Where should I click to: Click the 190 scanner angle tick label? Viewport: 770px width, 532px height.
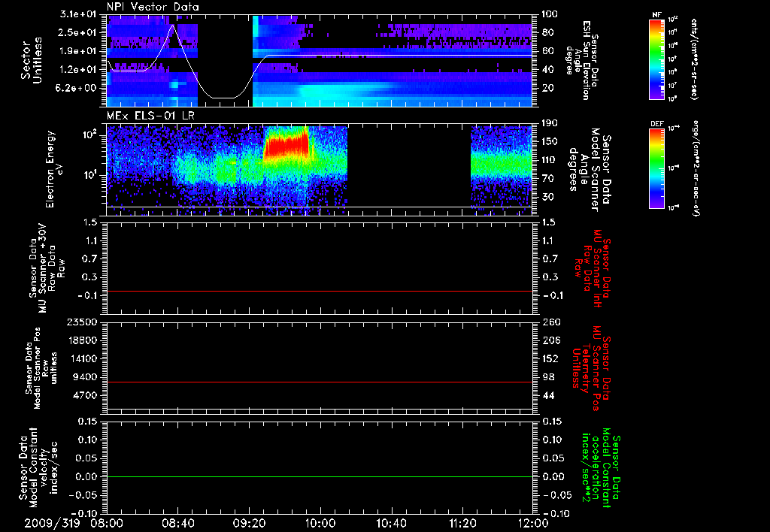548,123
